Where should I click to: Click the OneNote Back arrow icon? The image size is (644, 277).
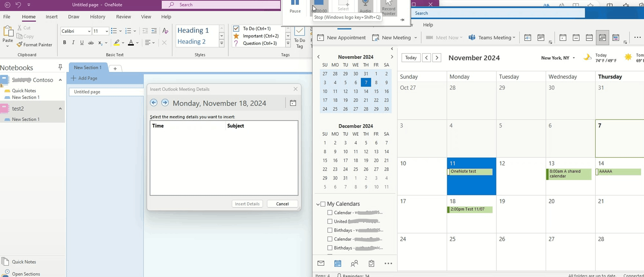[x=7, y=5]
